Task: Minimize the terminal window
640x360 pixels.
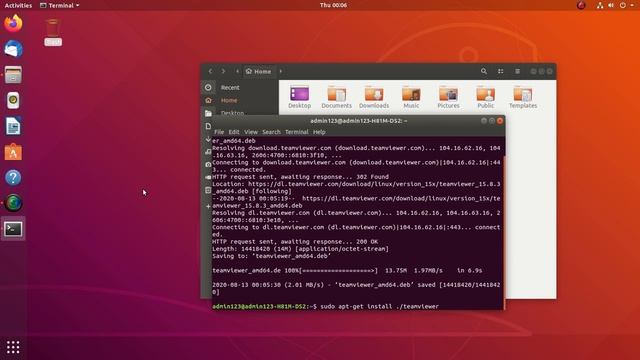Action: coord(484,121)
